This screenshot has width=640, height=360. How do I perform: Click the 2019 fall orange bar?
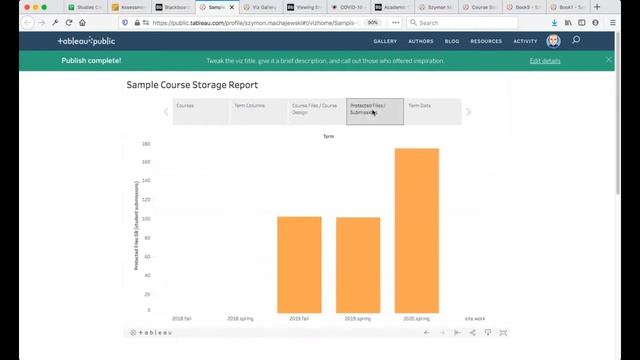click(299, 265)
